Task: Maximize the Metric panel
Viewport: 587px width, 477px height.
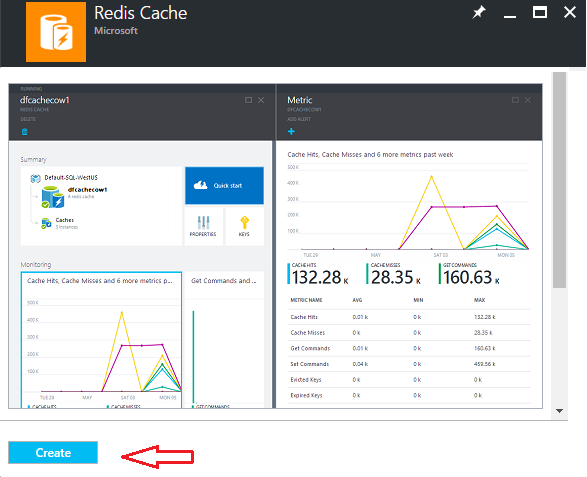Action: pos(515,100)
